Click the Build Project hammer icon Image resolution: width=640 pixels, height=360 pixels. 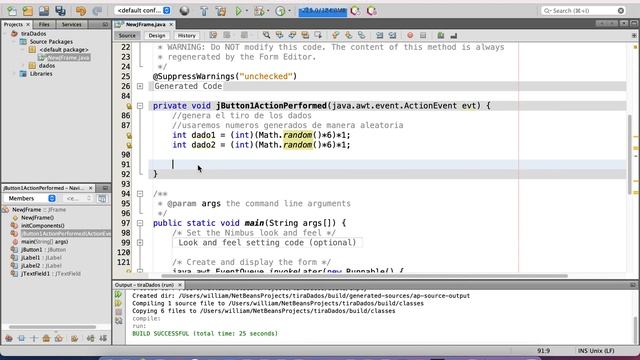204,11
